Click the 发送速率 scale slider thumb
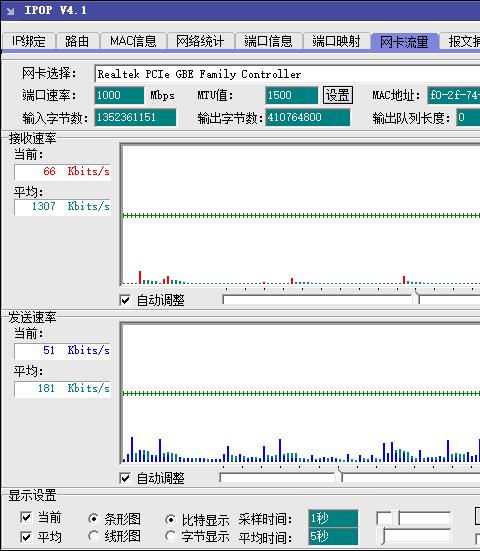 point(340,475)
